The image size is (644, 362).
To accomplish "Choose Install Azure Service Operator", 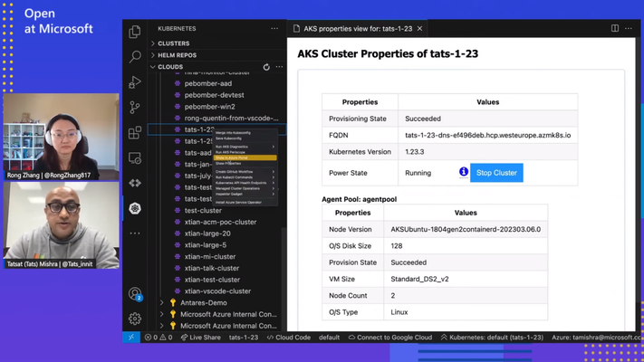I will pyautogui.click(x=245, y=203).
